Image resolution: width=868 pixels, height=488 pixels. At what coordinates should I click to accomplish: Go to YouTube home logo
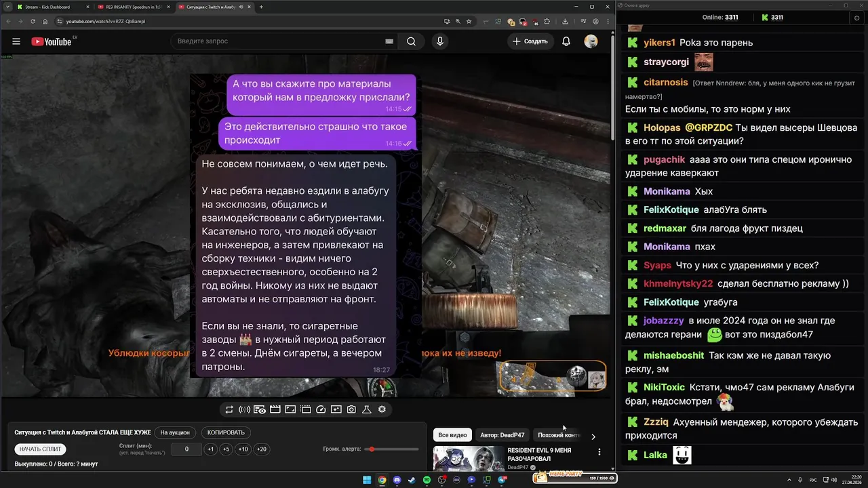[x=52, y=41]
